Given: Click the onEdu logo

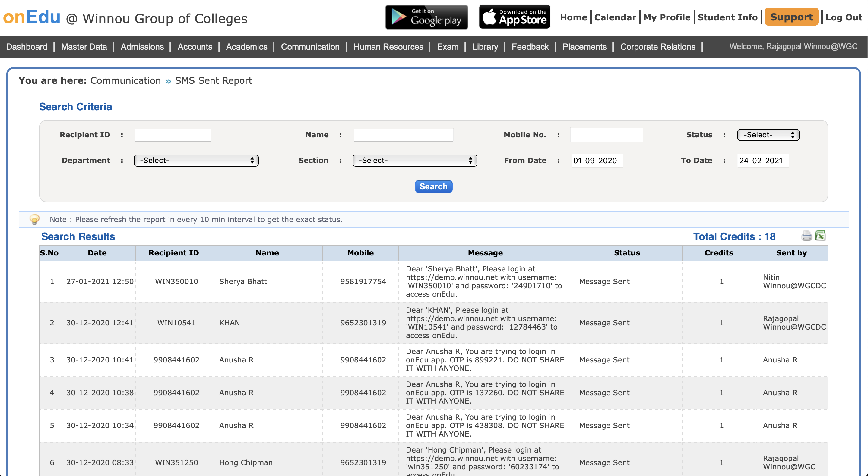Looking at the screenshot, I should click(32, 17).
